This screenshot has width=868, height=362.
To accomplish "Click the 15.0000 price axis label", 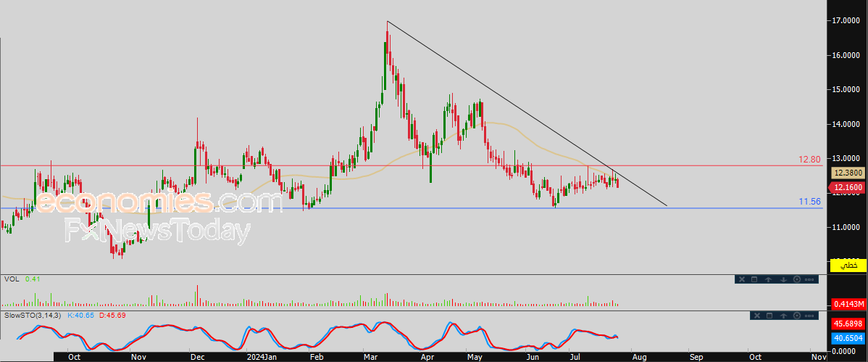I will (x=845, y=89).
